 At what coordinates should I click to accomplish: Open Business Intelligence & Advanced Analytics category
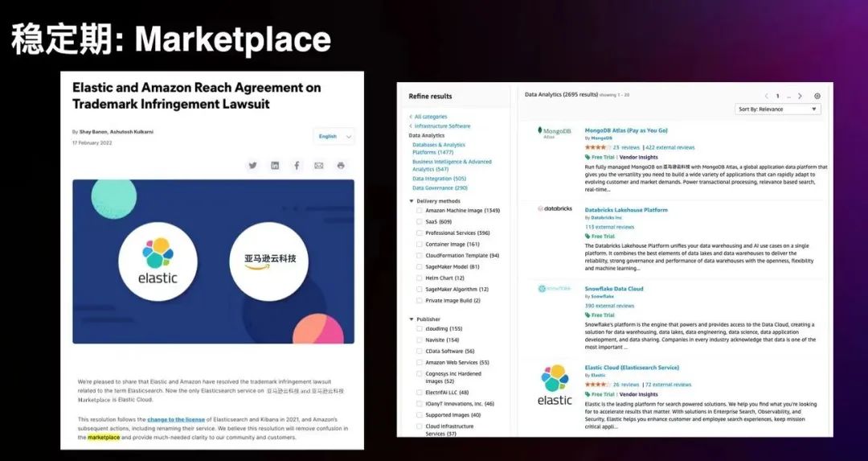point(452,166)
